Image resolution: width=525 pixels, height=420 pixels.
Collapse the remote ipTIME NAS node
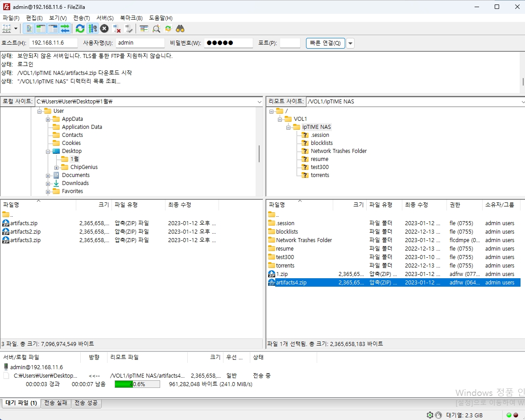(288, 128)
